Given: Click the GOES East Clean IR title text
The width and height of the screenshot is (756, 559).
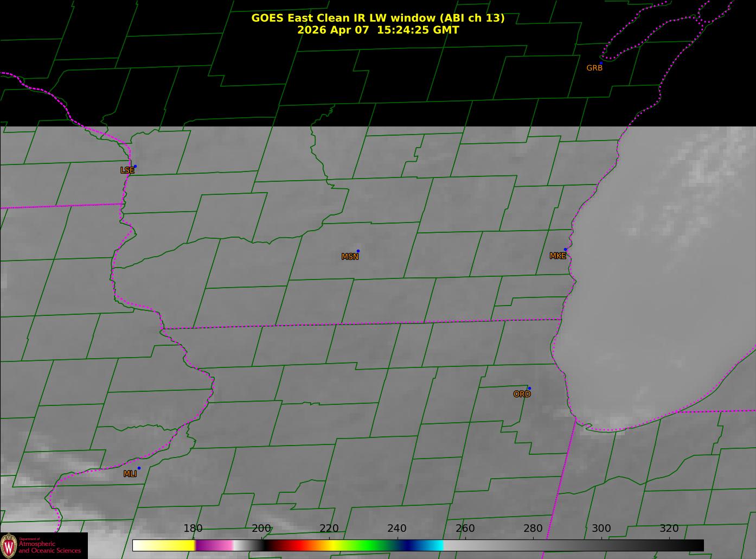Looking at the screenshot, I should 378,18.
